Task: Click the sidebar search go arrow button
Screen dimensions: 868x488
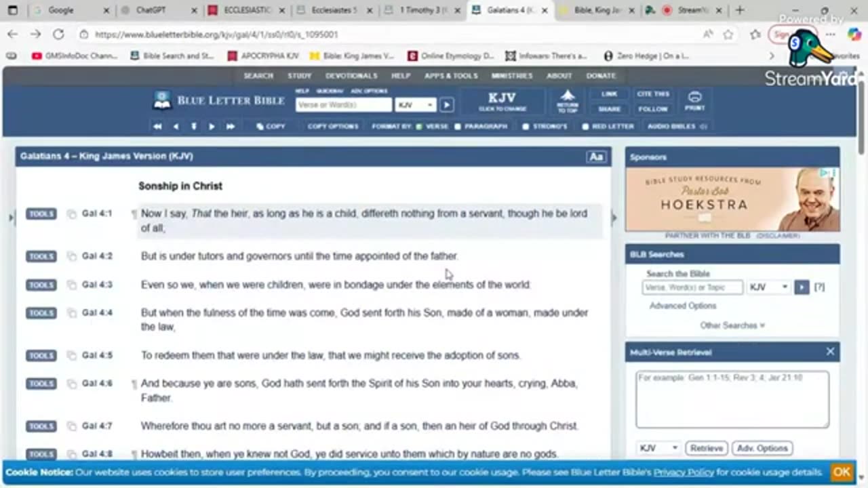Action: (x=802, y=287)
